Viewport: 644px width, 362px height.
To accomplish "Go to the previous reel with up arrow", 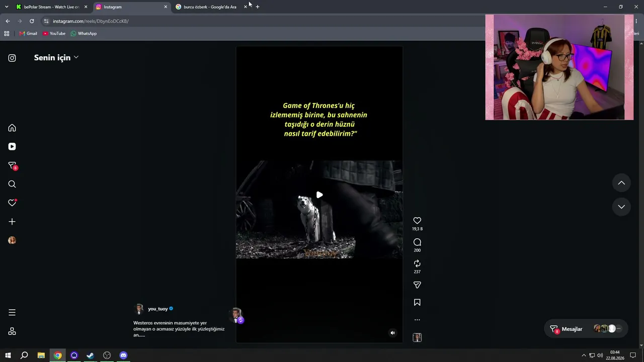I will [x=621, y=183].
